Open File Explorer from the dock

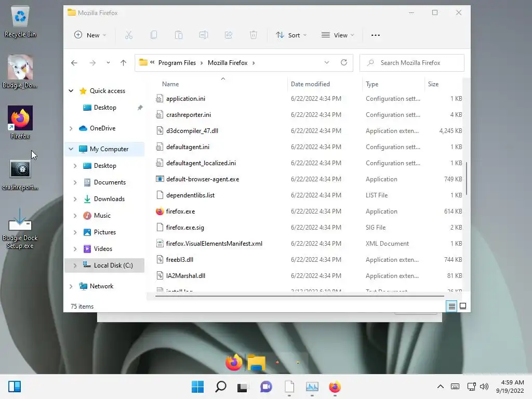(256, 362)
